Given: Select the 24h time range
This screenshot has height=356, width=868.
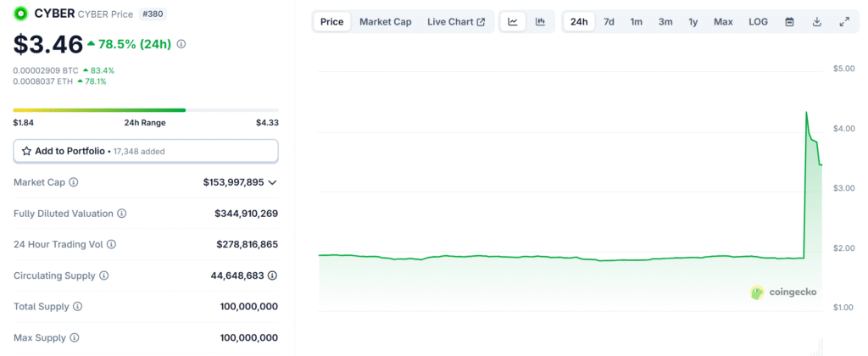Looking at the screenshot, I should (580, 22).
